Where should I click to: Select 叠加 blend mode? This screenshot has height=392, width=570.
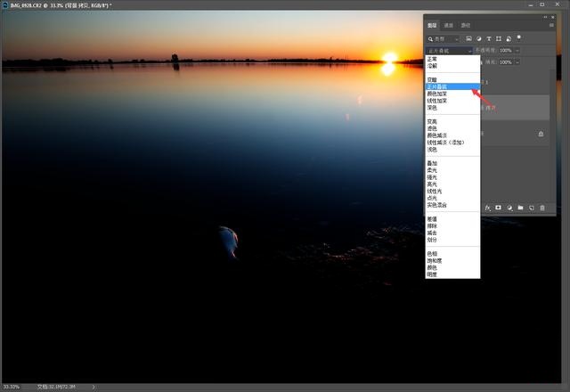[x=452, y=164]
